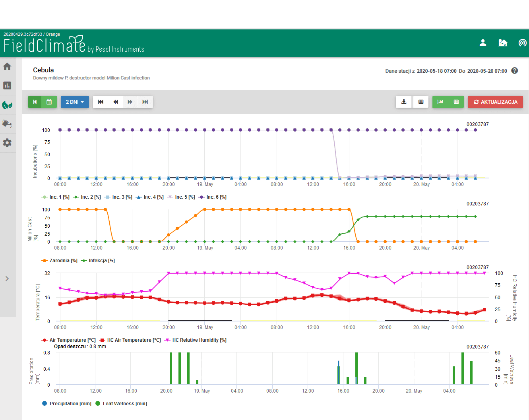Go to Home dashboard in sidebar
This screenshot has height=420, width=529.
click(7, 67)
